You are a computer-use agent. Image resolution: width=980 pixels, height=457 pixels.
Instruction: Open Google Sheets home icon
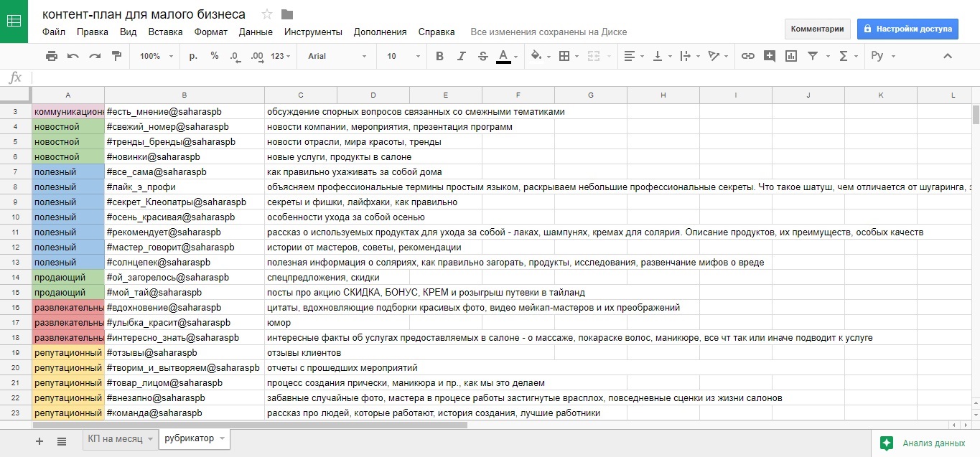click(14, 22)
